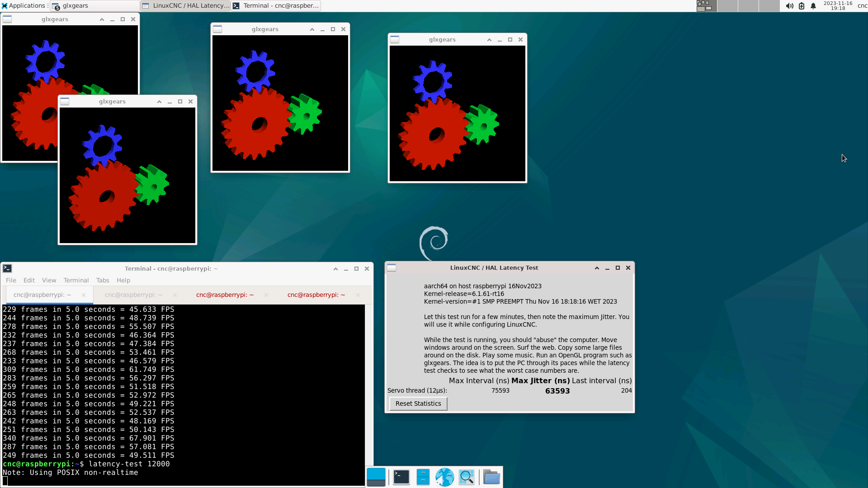Open the Latency Test window menu icon in titlebar

tap(392, 267)
